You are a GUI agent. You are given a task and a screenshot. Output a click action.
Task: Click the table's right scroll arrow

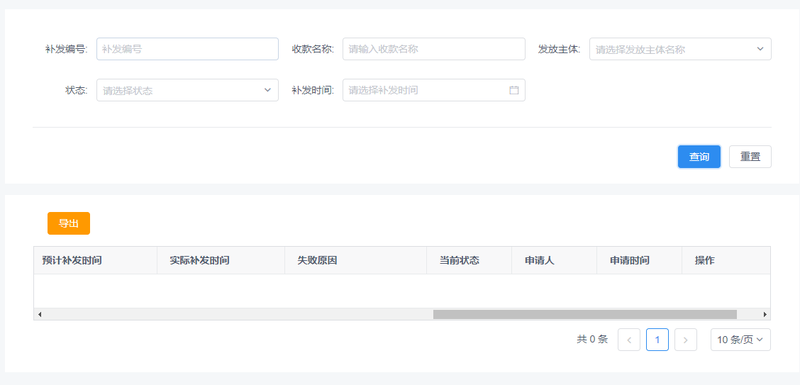tap(765, 314)
